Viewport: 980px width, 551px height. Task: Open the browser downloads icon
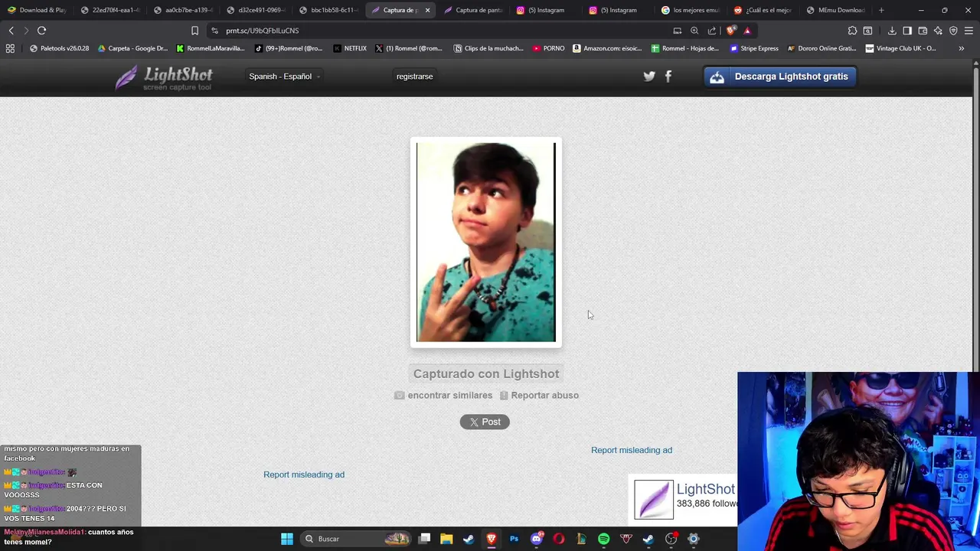pyautogui.click(x=892, y=31)
